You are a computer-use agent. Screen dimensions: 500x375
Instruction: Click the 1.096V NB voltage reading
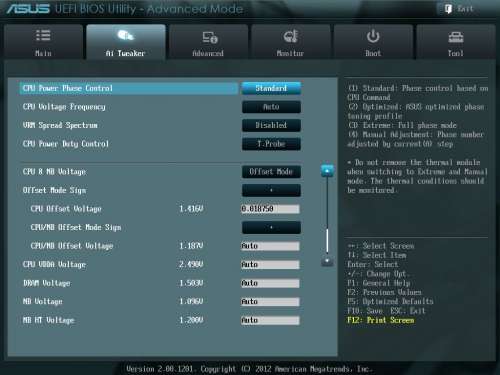(x=191, y=302)
